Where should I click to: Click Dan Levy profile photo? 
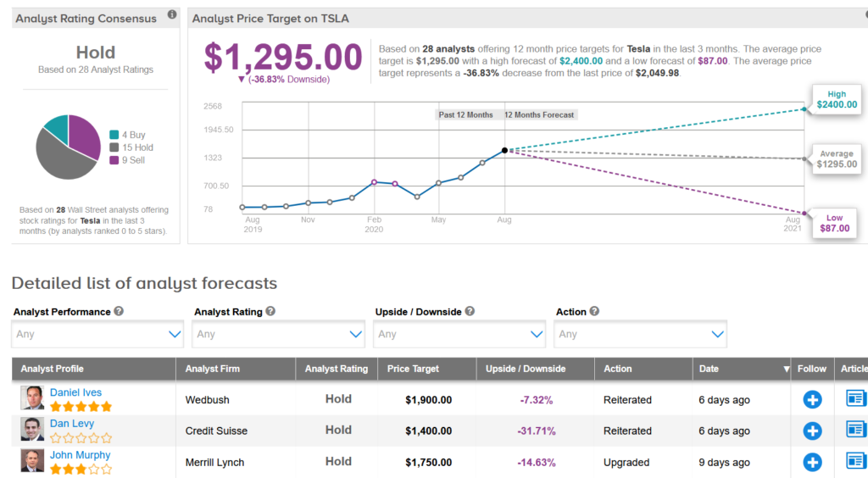tap(32, 430)
